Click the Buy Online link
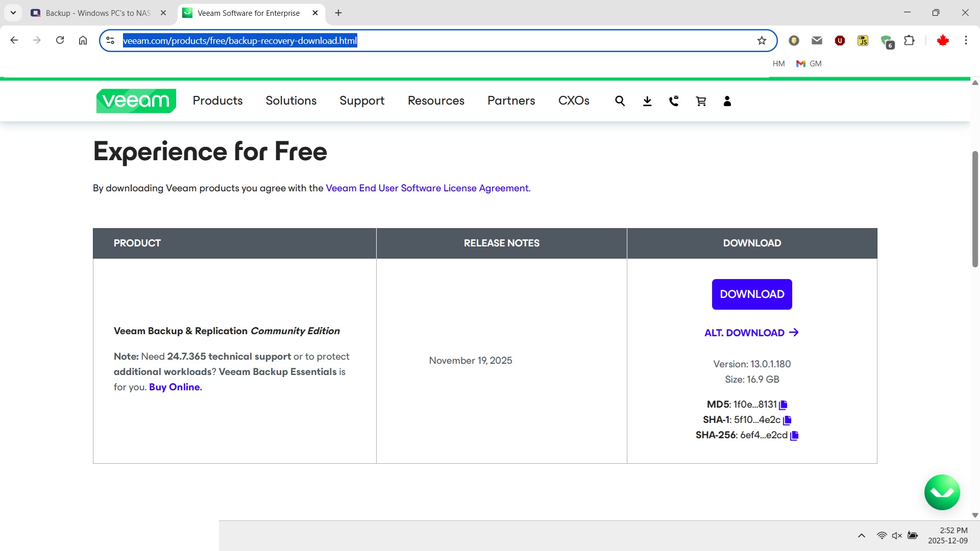The image size is (980, 551). coord(175,387)
